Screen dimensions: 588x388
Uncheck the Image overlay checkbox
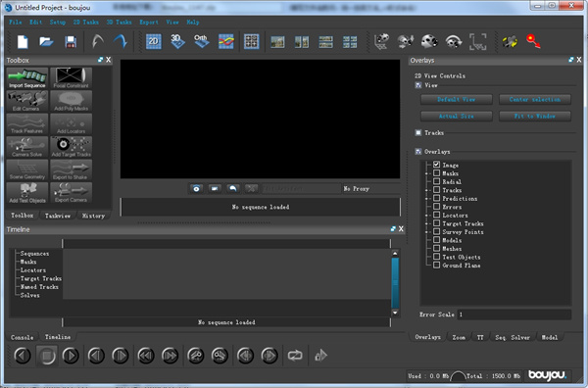click(436, 165)
